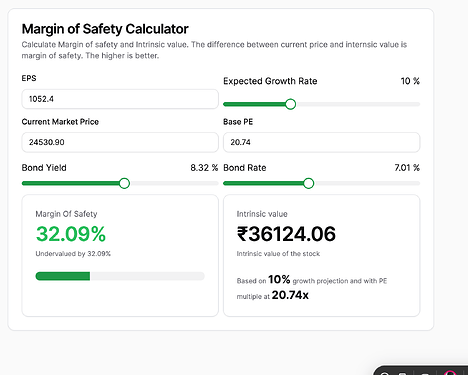The image size is (468, 375).
Task: Click the unfilled grey part of the Bond Yield slider
Action: pos(174,183)
